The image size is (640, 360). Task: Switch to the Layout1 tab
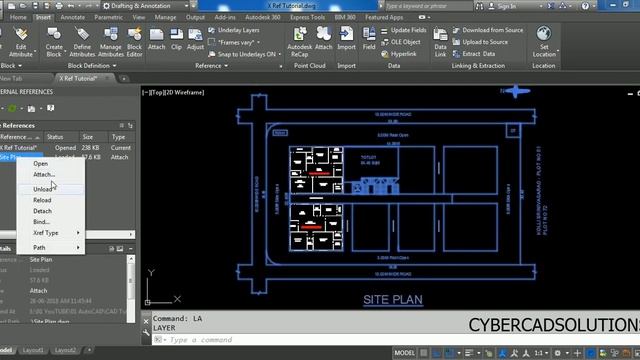(x=33, y=350)
